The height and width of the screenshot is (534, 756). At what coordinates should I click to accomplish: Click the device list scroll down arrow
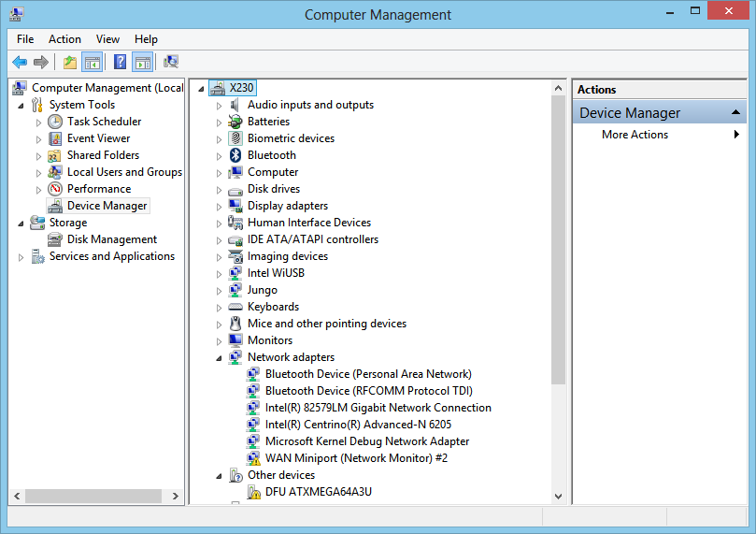[558, 496]
